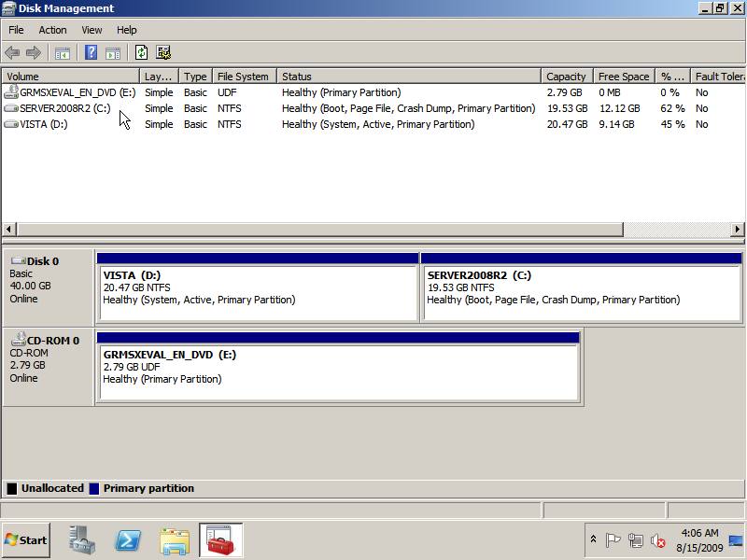Select the VISTA (D:) partition block
747x560 pixels.
[258, 287]
